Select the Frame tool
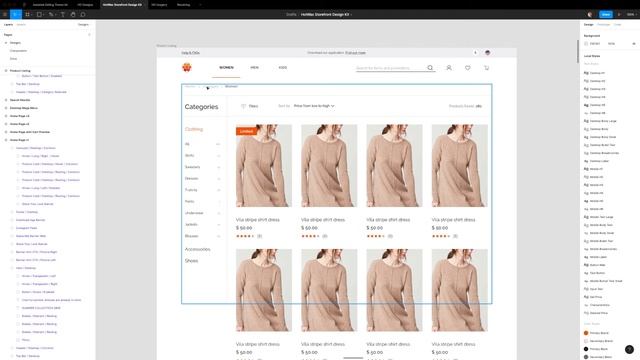The width and height of the screenshot is (640, 360). click(27, 14)
